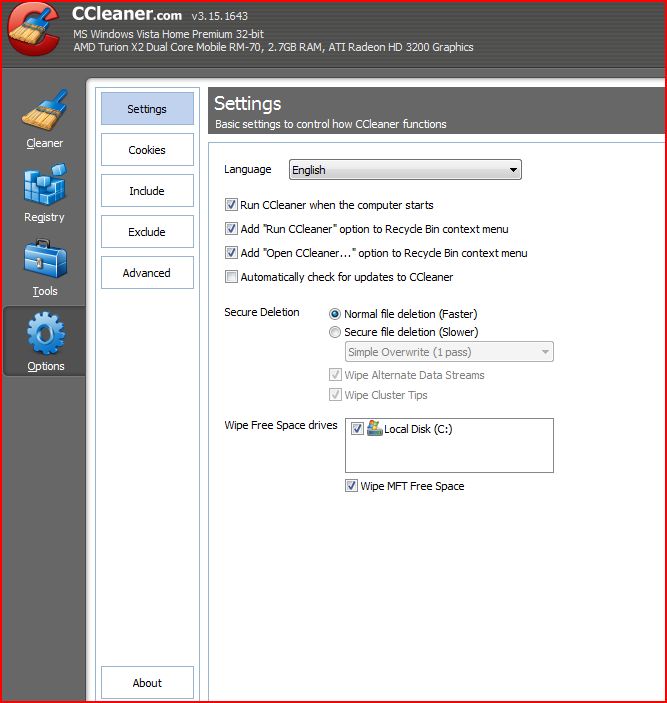Select the Options gear icon
Viewport: 667px width, 703px height.
click(45, 334)
